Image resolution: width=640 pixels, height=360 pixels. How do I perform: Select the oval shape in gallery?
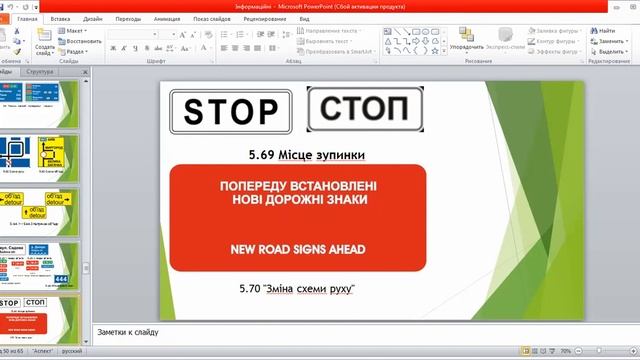click(x=426, y=31)
